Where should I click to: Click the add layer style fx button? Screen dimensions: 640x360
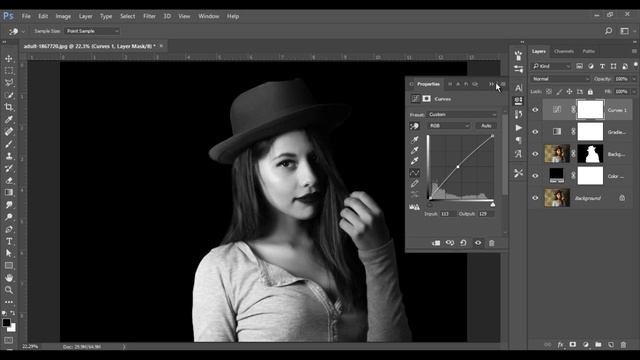click(x=560, y=345)
